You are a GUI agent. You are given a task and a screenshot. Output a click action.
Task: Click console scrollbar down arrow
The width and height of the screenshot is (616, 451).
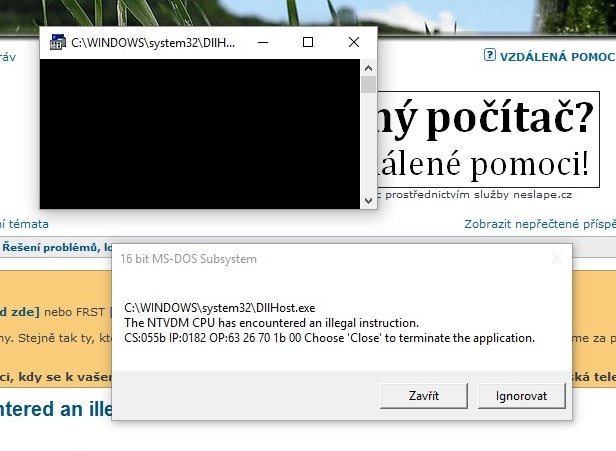(x=368, y=200)
